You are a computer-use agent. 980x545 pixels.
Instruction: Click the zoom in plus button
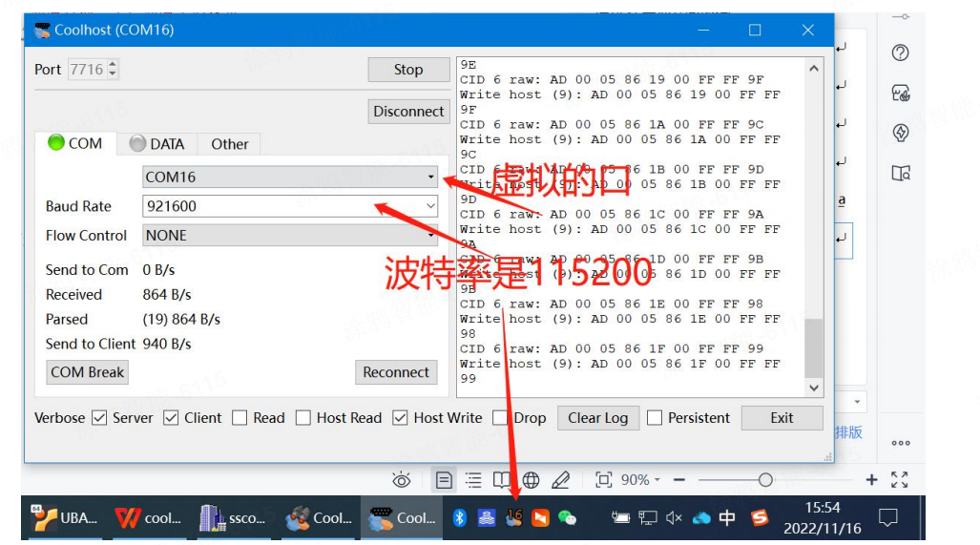[871, 480]
